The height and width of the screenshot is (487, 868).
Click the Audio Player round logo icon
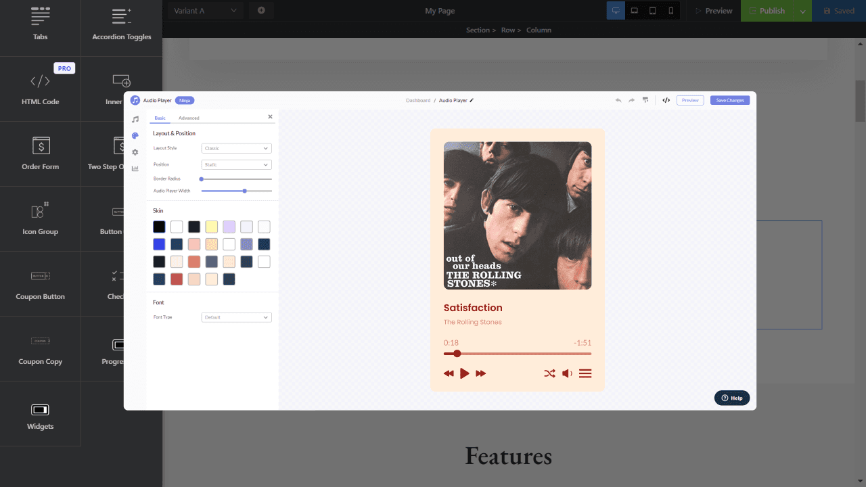[x=135, y=100]
